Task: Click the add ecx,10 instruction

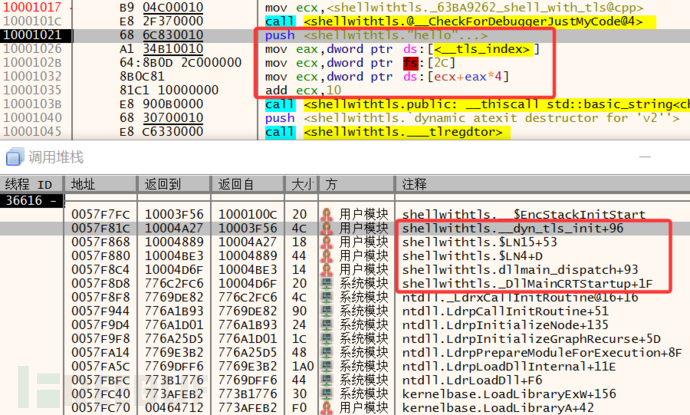Action: click(303, 90)
